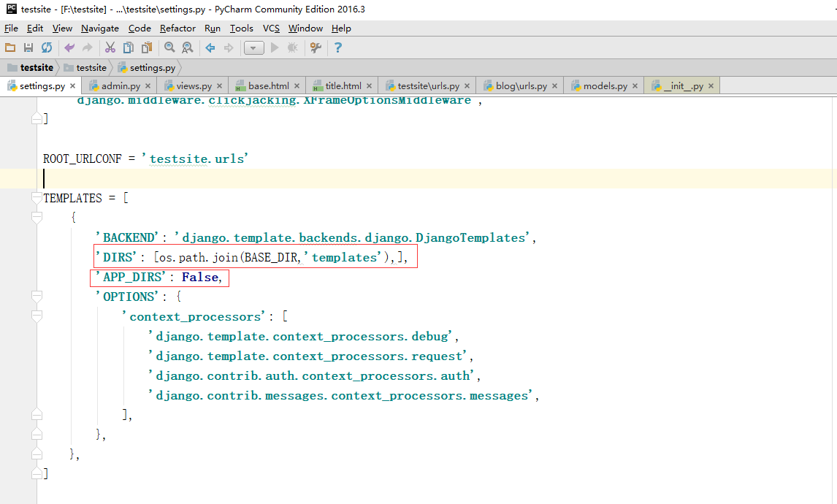Viewport: 837px width, 504px height.
Task: Navigate Forward with the right arrow icon
Action: [x=229, y=47]
